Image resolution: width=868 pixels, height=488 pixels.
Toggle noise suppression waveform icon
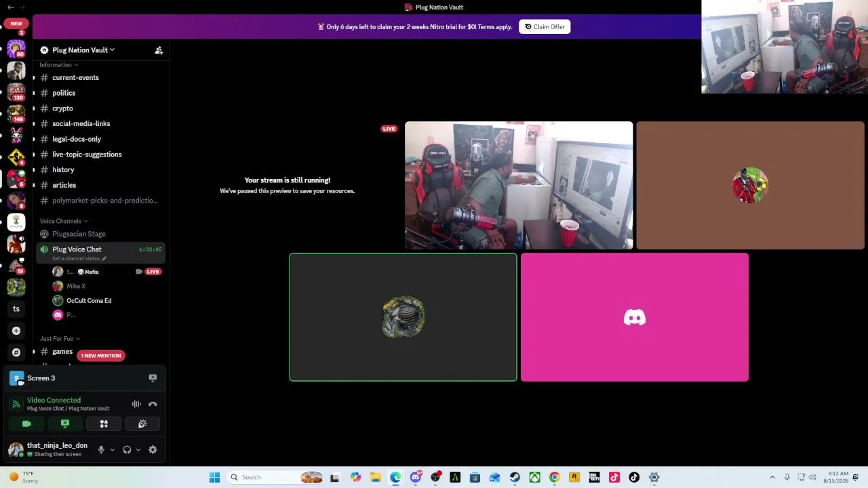[x=136, y=404]
